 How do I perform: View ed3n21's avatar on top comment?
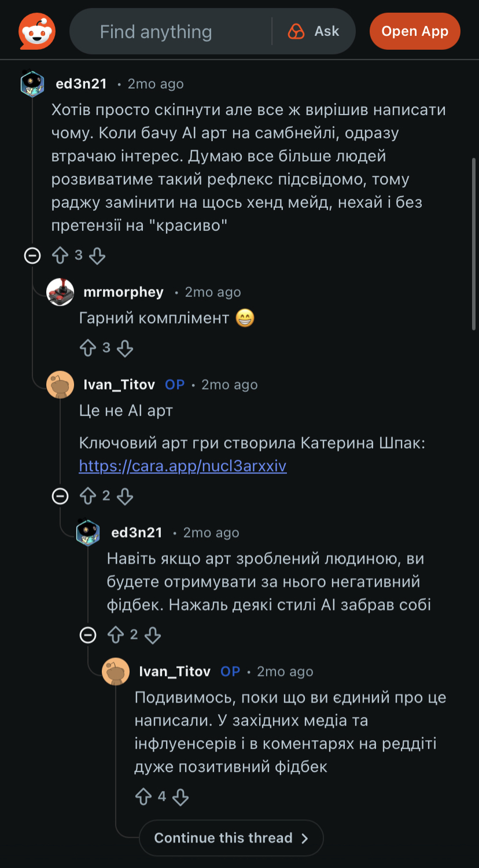click(x=32, y=84)
